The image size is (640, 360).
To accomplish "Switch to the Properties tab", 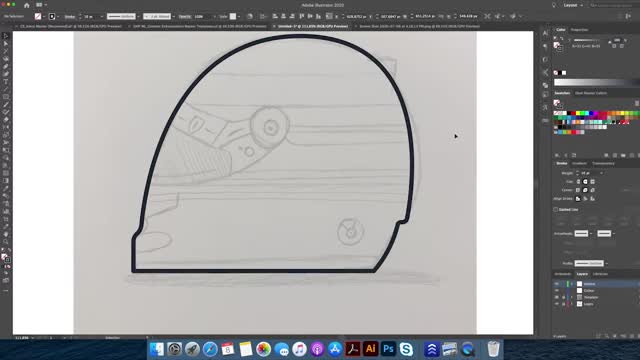I will (580, 30).
